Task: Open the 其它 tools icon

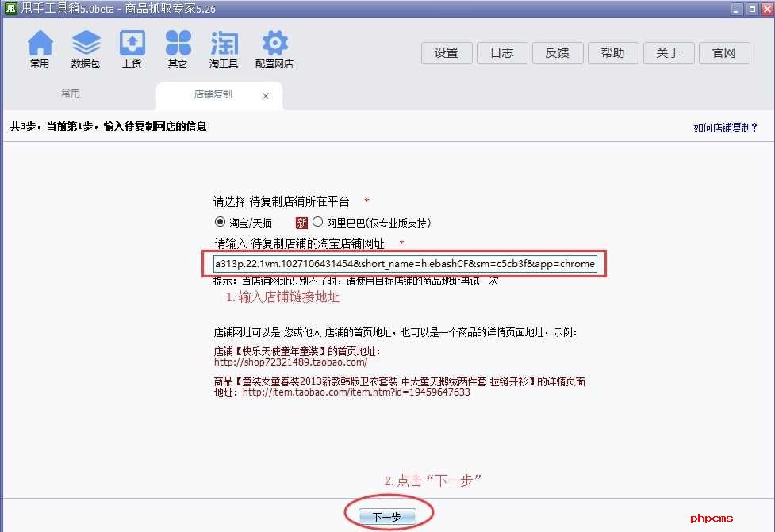Action: pos(178,49)
